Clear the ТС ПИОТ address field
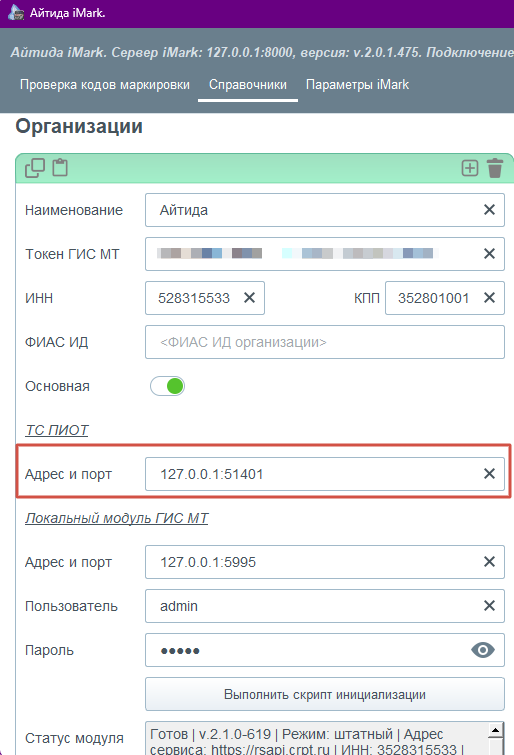This screenshot has width=514, height=755. [489, 474]
